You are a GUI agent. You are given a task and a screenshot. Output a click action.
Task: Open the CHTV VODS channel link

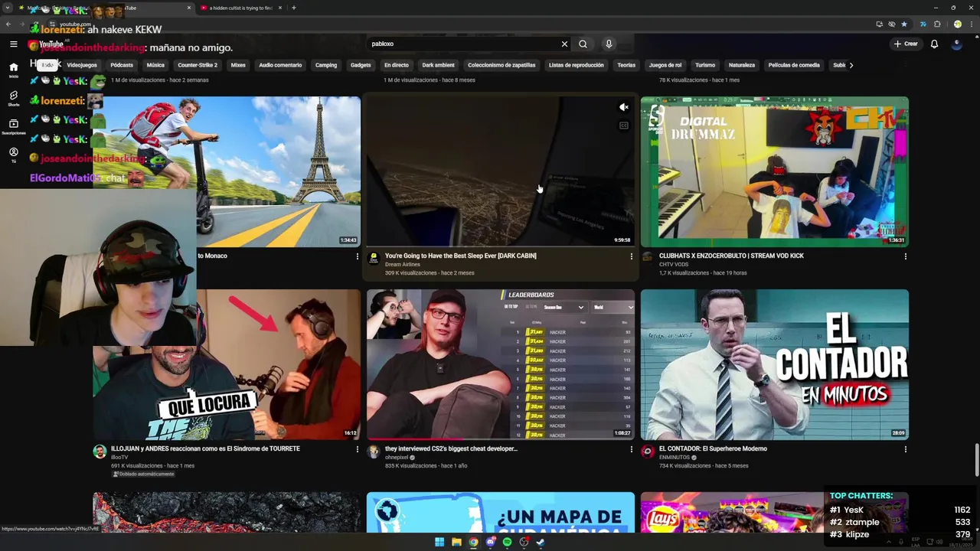point(675,265)
